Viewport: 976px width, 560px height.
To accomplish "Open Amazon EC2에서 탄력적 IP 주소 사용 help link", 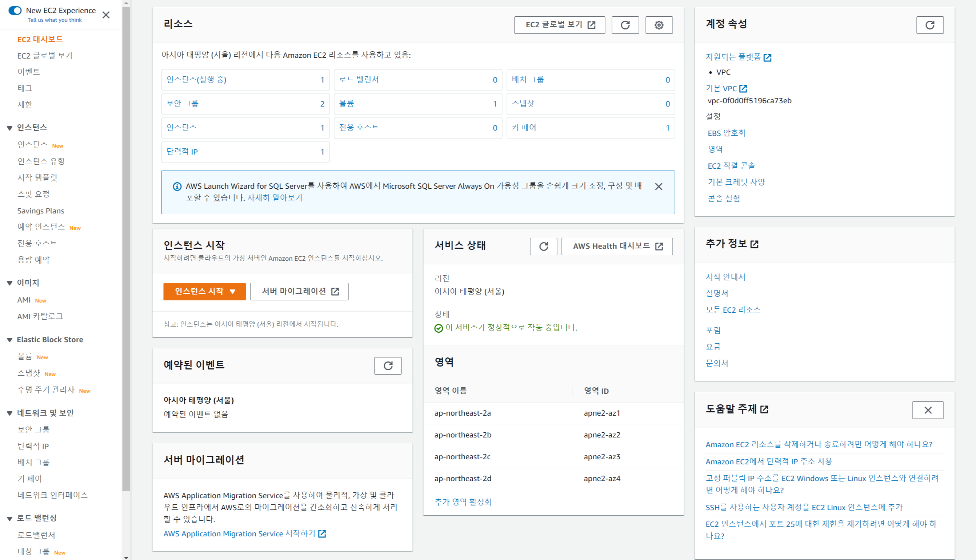I will click(769, 462).
